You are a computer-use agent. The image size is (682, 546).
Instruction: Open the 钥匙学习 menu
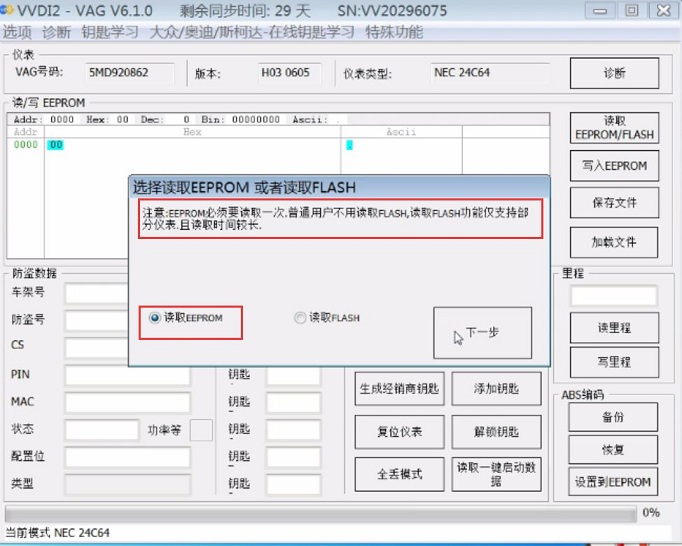pos(110,32)
